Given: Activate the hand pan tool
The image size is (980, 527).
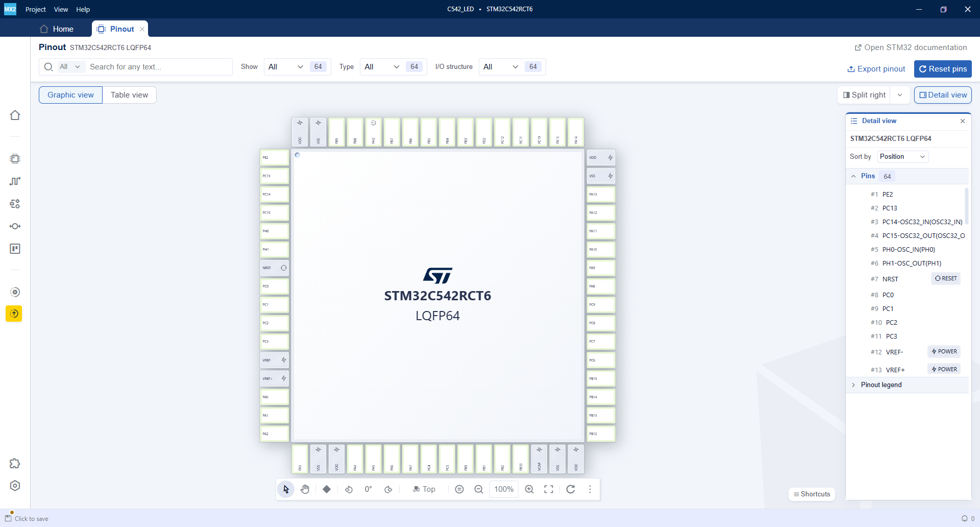Looking at the screenshot, I should (305, 489).
